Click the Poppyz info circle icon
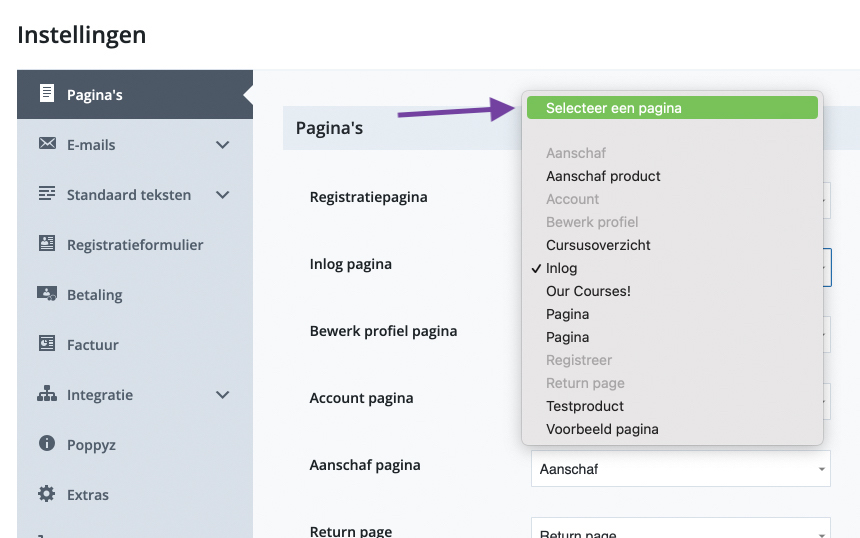The image size is (860, 538). 46,444
